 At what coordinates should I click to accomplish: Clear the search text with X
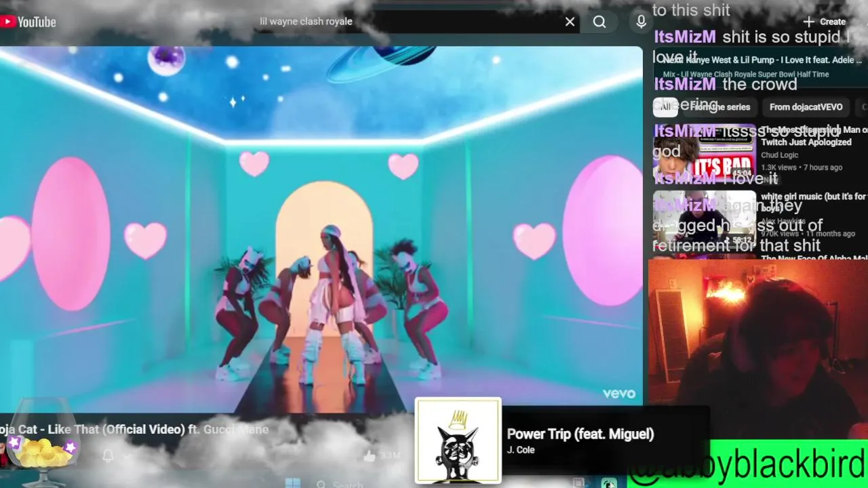(x=570, y=22)
